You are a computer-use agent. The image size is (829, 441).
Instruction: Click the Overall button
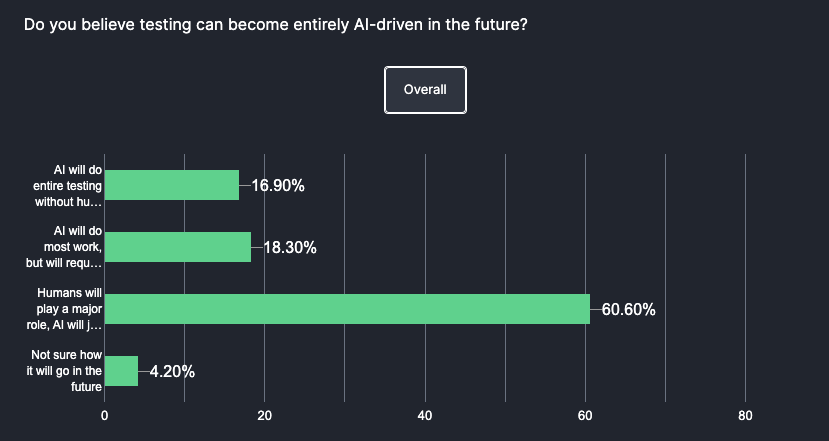click(x=425, y=90)
